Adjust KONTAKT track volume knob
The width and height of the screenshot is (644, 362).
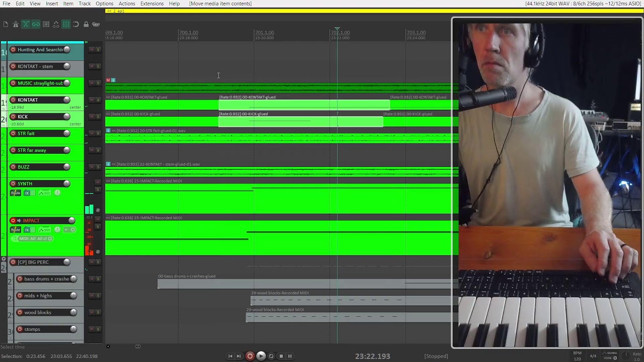pyautogui.click(x=66, y=100)
